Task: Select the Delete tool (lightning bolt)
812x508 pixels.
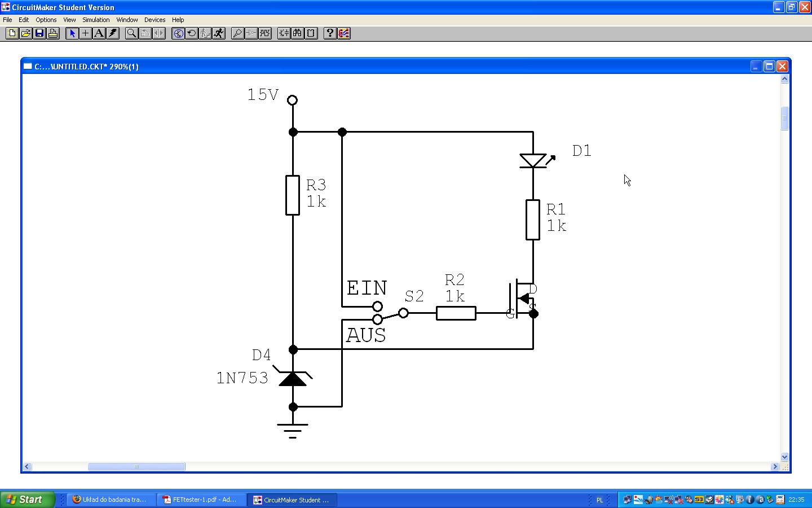Action: pos(112,33)
